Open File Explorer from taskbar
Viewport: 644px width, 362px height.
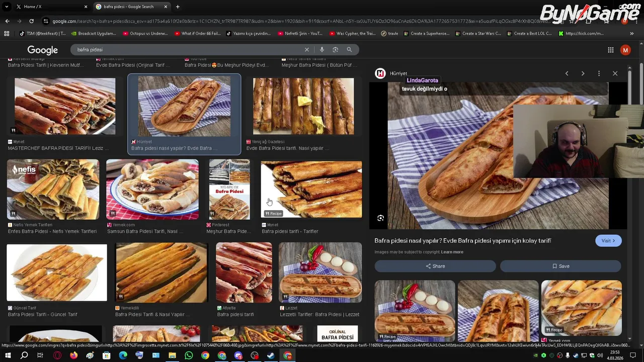pos(172,355)
